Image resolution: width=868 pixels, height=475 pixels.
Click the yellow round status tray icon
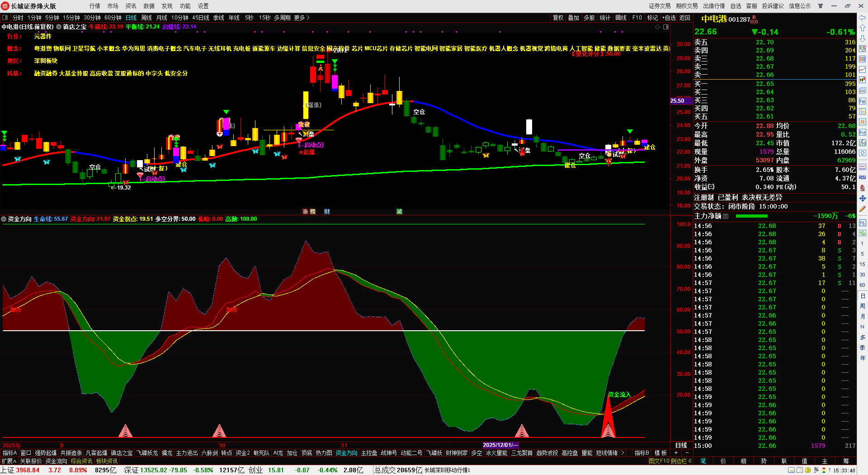point(808,470)
